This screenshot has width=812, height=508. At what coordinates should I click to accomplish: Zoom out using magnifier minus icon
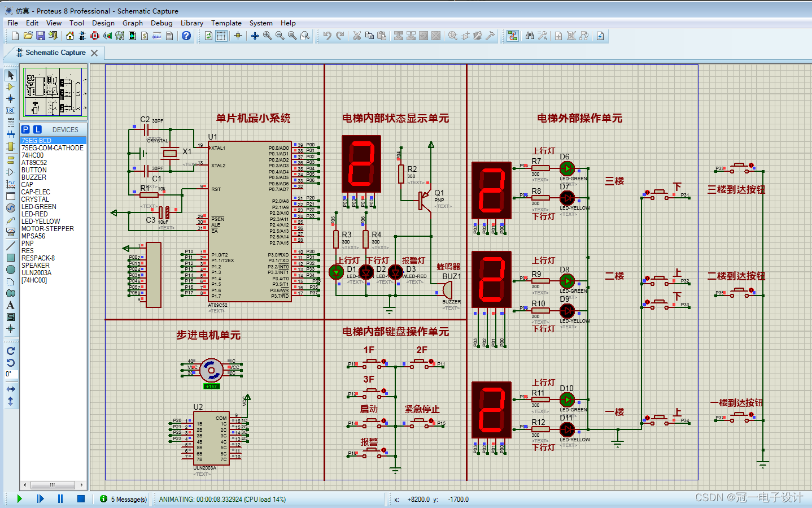coord(280,36)
